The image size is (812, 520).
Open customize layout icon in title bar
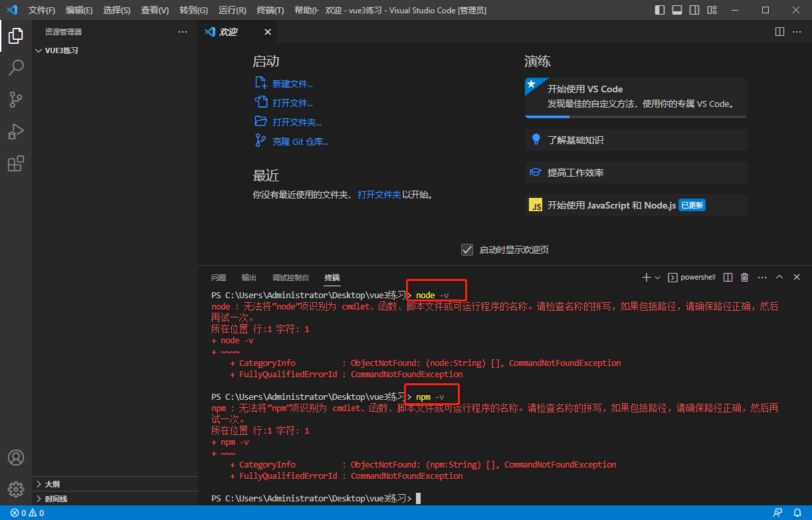[712, 10]
